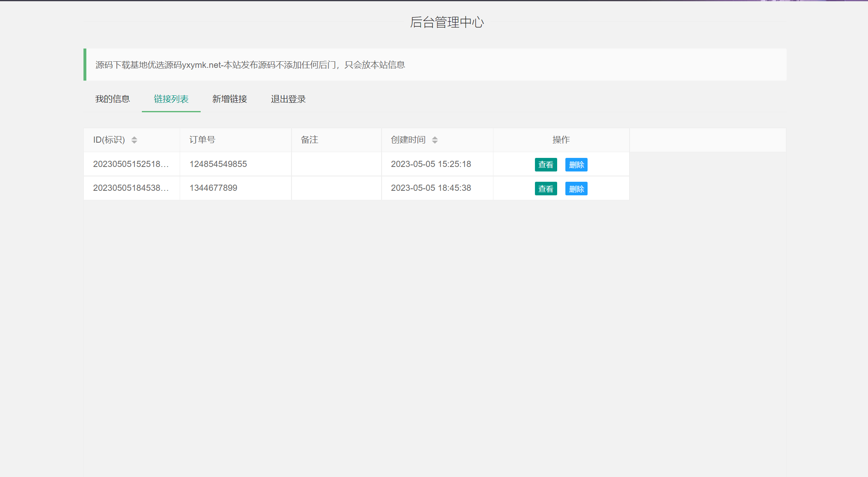Delete order 124854549855 with 删除 button
The image size is (868, 477).
pyautogui.click(x=576, y=165)
